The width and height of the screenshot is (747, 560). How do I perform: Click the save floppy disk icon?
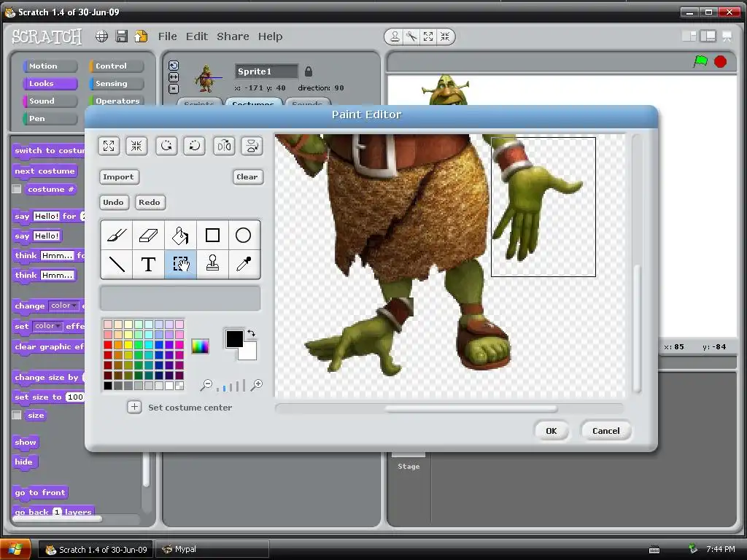122,36
